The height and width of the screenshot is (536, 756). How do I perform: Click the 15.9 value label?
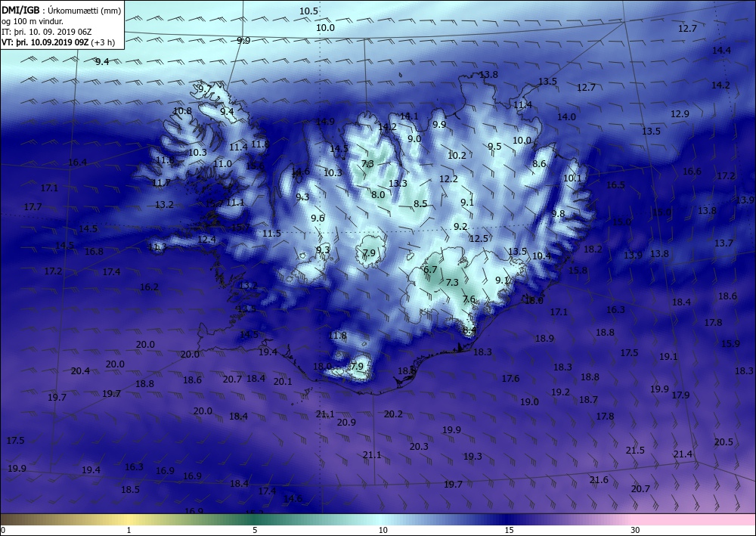[730, 344]
